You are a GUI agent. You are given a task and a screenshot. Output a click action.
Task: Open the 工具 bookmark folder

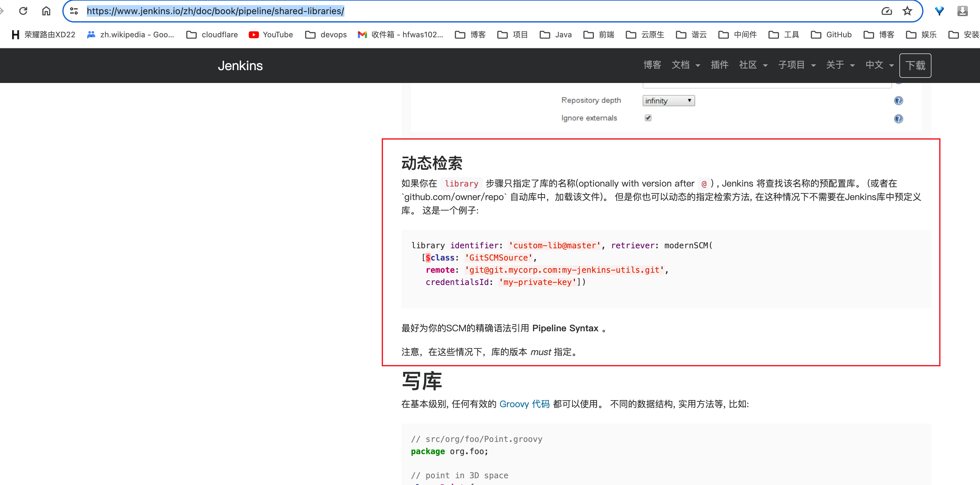coord(784,35)
